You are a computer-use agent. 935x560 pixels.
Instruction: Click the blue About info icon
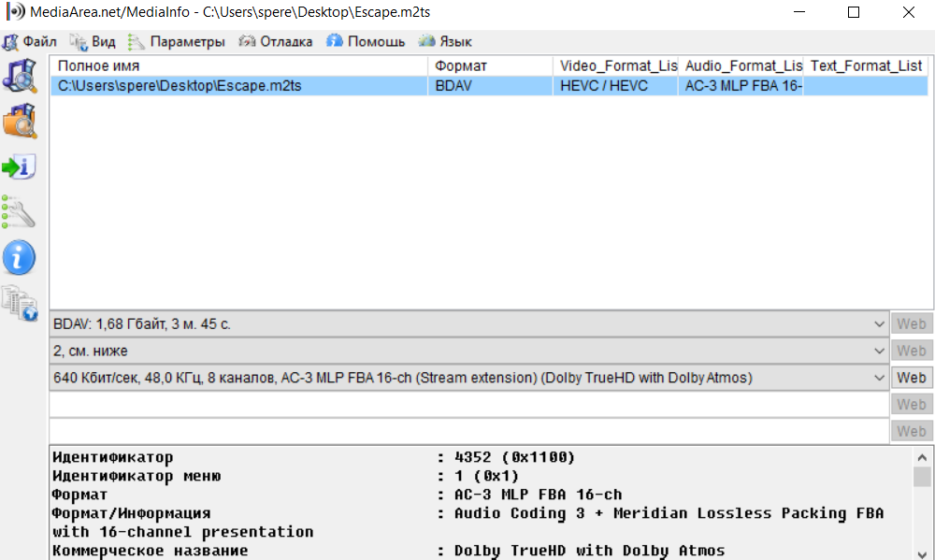[x=19, y=257]
